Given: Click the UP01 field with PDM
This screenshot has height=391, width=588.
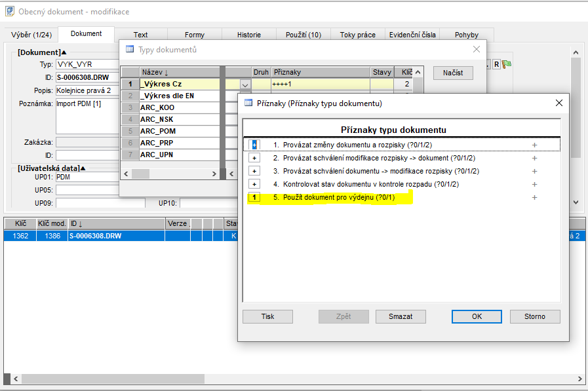Looking at the screenshot, I should click(88, 177).
